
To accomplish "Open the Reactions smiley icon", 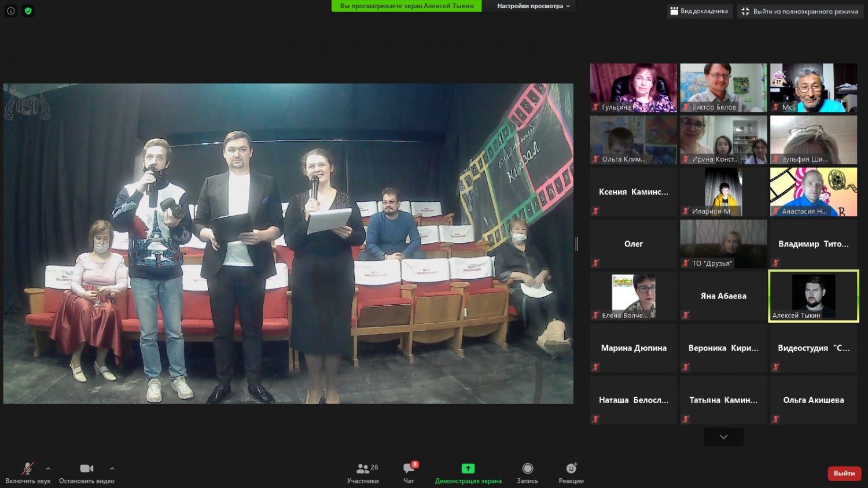I will [x=571, y=469].
